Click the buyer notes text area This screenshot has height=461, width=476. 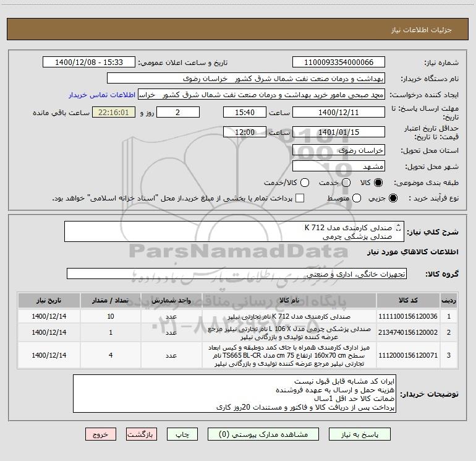[x=234, y=394]
